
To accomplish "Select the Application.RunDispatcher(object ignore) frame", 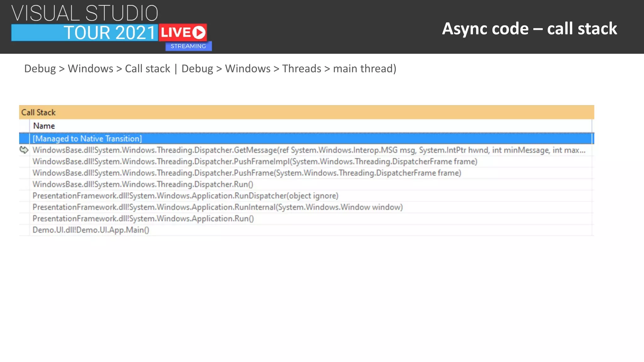I will pos(307,196).
